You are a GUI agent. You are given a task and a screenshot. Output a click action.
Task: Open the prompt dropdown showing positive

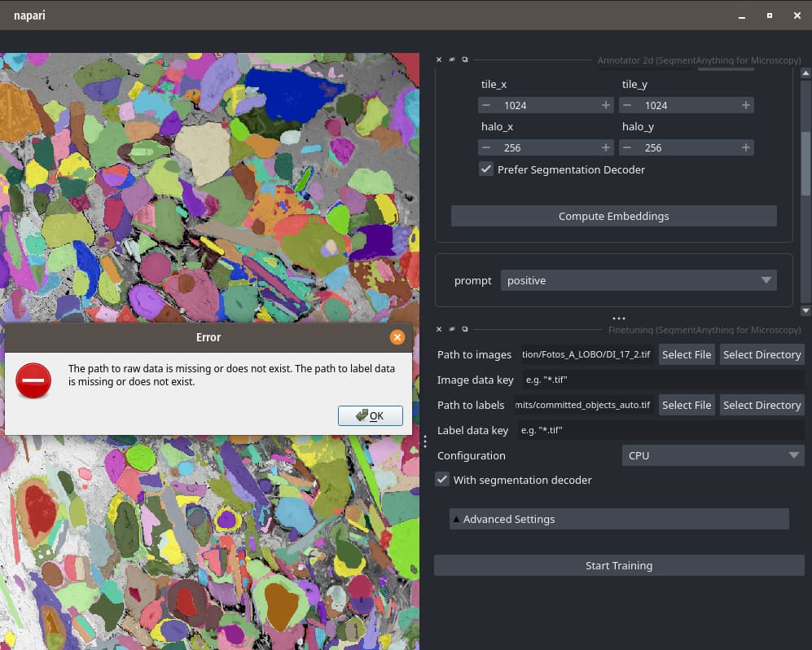639,280
